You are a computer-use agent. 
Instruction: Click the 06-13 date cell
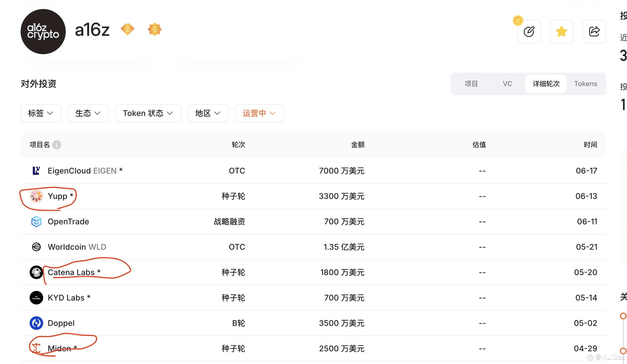pos(586,196)
